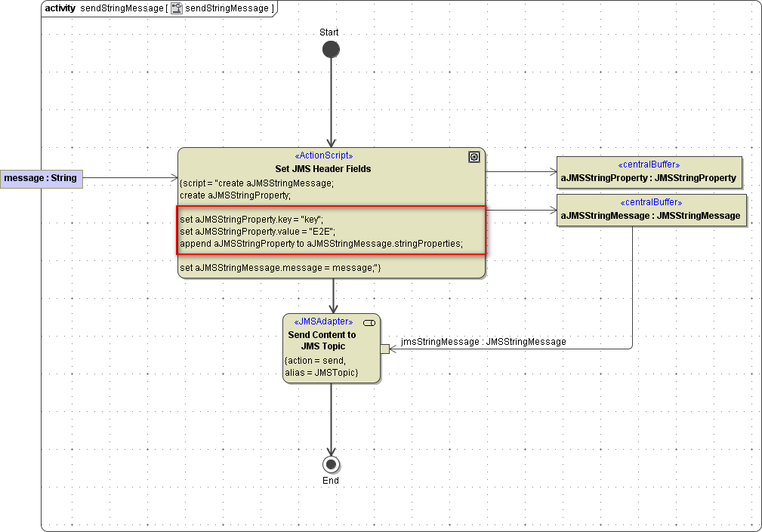Image resolution: width=762 pixels, height=532 pixels.
Task: Click the adapter icon in Send Content node
Action: 369,323
